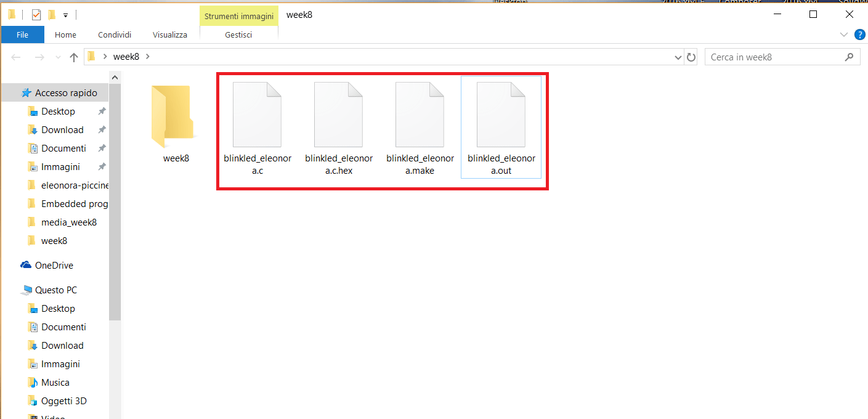Open Documenti under Accesso rapido
This screenshot has width=868, height=419.
[63, 148]
